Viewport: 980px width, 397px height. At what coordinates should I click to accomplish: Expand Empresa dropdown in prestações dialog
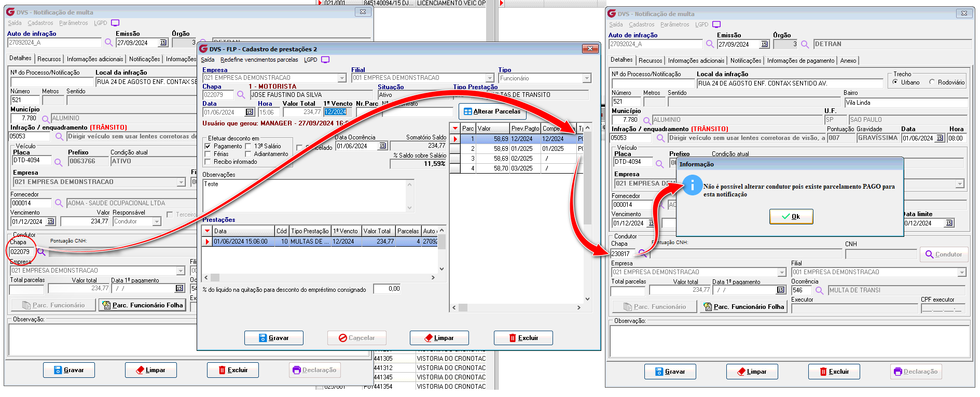[342, 78]
